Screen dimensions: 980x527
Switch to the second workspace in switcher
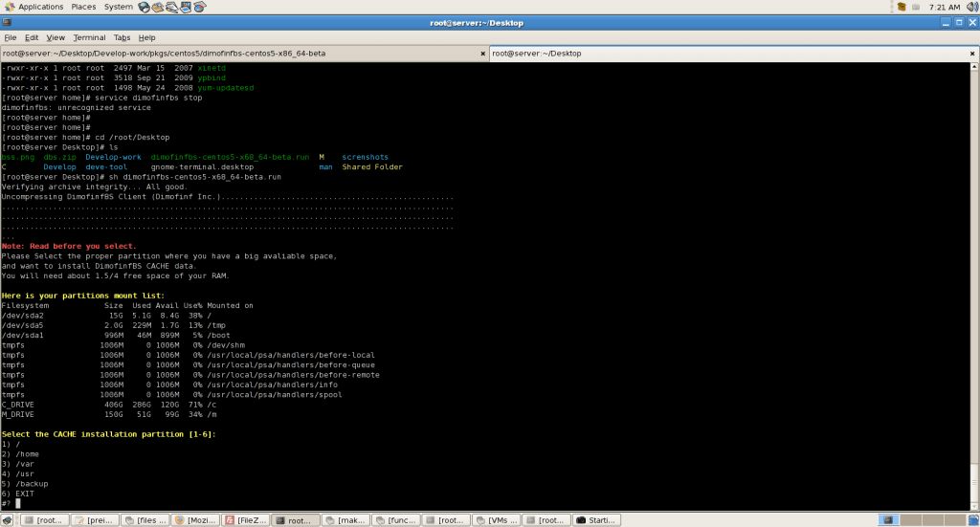tap(910, 519)
